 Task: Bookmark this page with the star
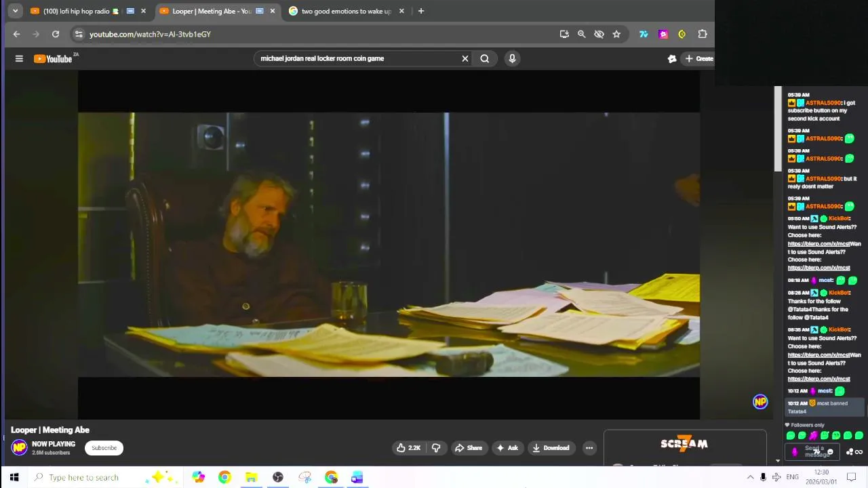pyautogui.click(x=616, y=34)
